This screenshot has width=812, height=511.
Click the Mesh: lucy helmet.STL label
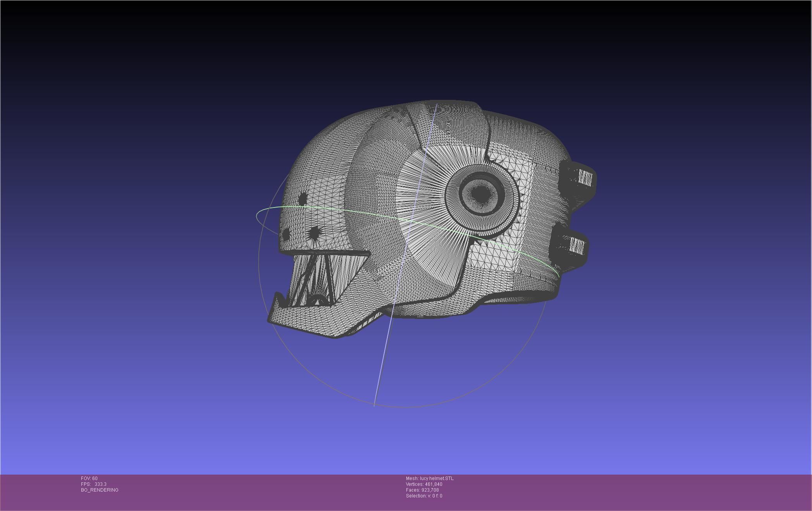pos(430,478)
